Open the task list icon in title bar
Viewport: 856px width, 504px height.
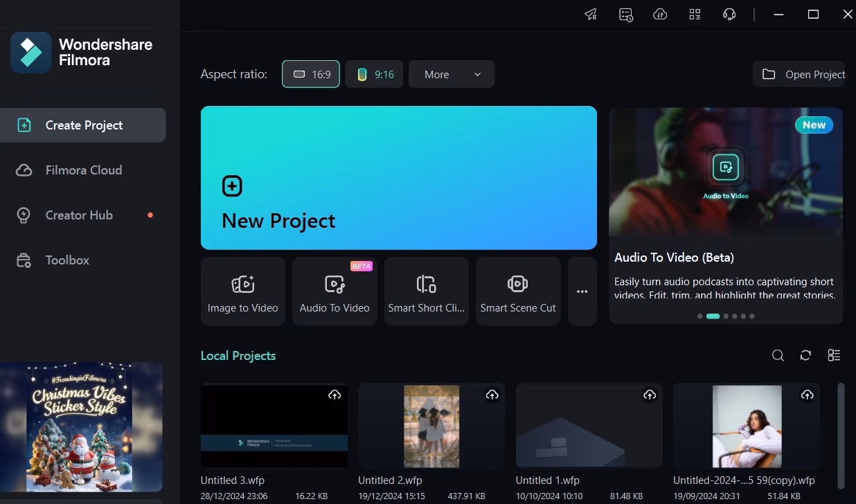[626, 15]
